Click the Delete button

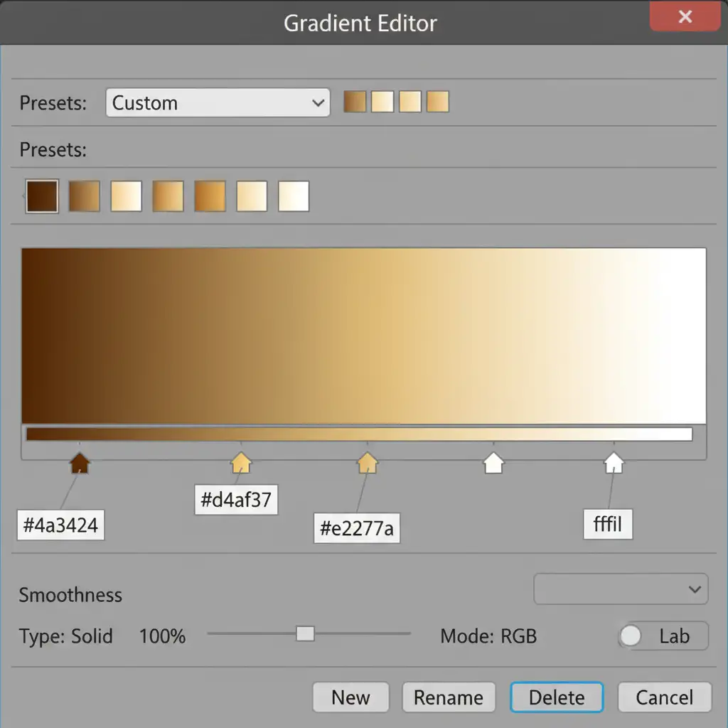[557, 697]
